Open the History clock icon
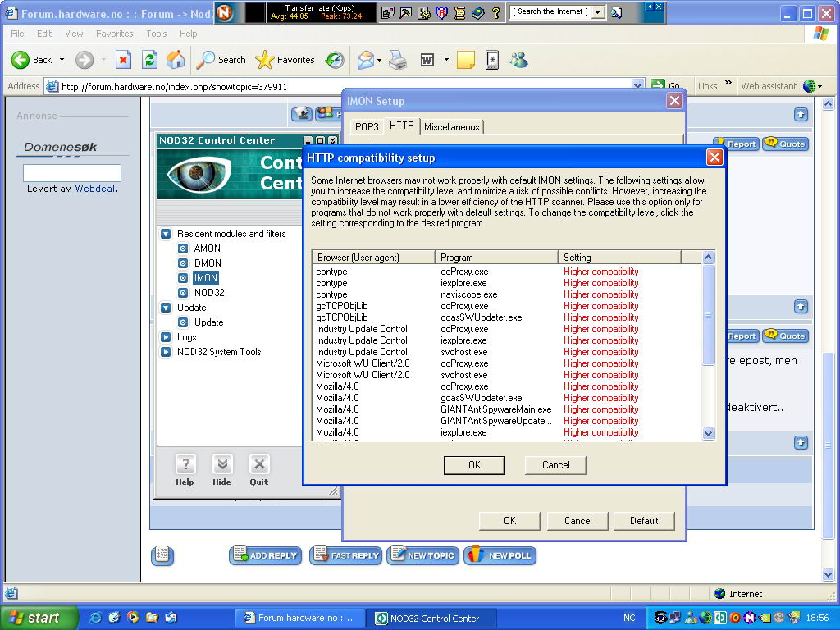This screenshot has width=840, height=630. coord(335,60)
